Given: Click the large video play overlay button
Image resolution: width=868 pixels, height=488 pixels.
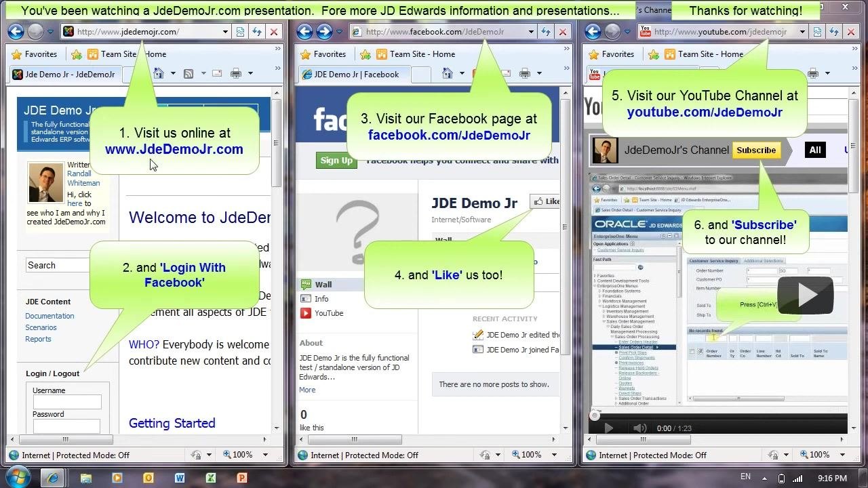Looking at the screenshot, I should (x=806, y=296).
